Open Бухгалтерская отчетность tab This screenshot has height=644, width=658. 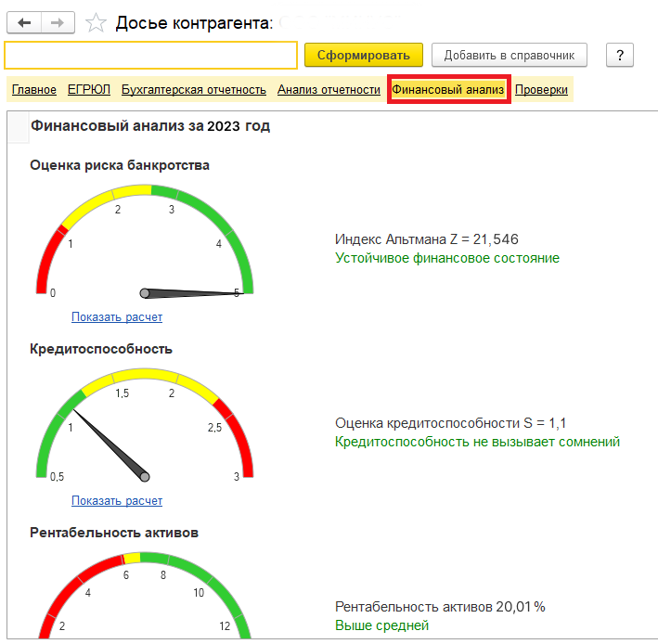194,89
